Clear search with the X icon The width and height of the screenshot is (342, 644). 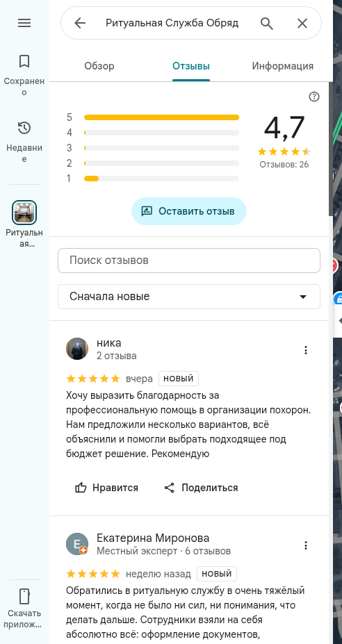[x=302, y=24]
